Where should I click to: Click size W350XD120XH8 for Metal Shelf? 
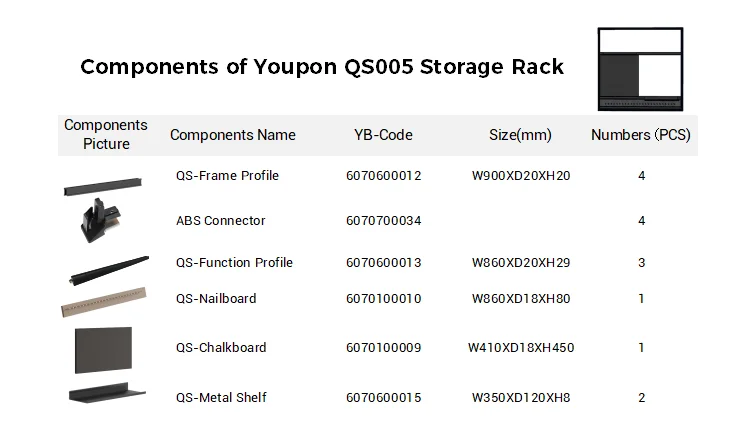(521, 398)
